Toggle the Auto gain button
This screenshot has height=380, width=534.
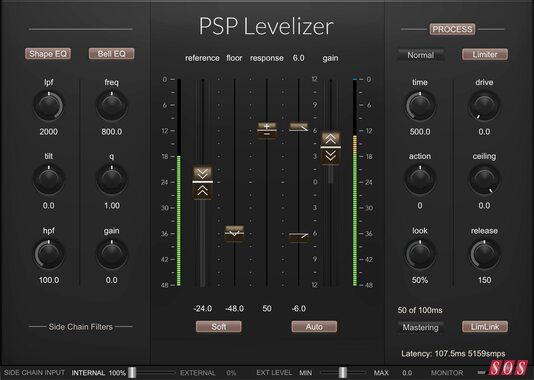pyautogui.click(x=314, y=327)
